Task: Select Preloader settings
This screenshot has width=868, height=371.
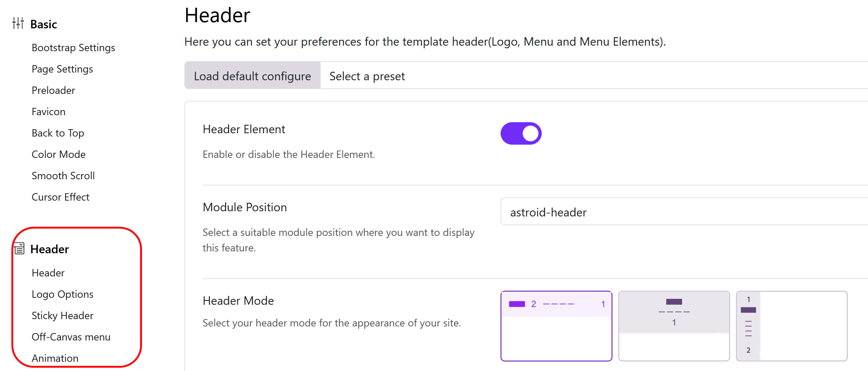Action: click(x=53, y=90)
